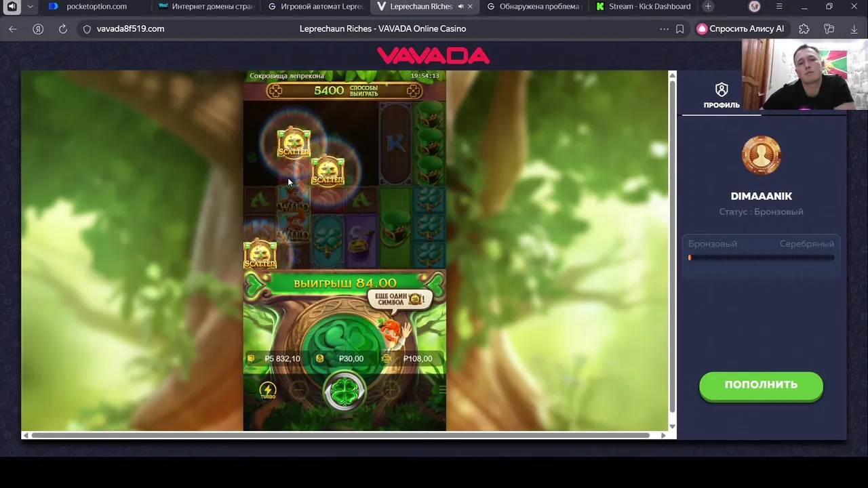Viewport: 868px width, 488px height.
Task: Click the Статус : Бронзовый text
Action: 761,211
